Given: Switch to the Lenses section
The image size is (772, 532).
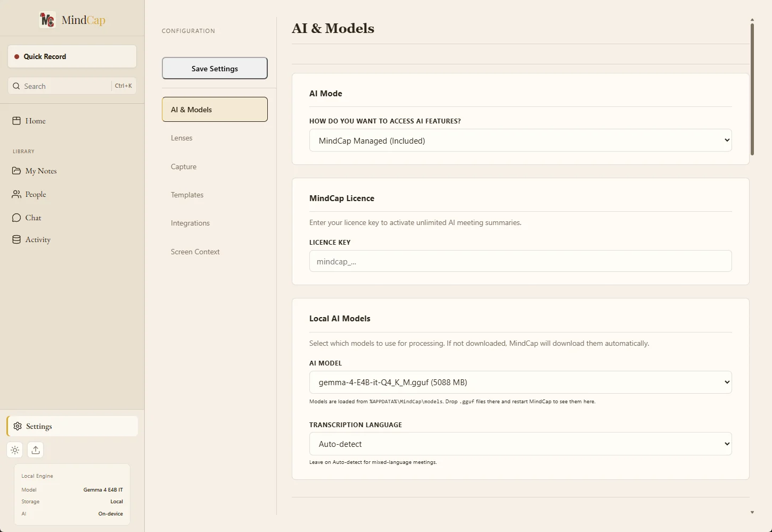Looking at the screenshot, I should pos(215,138).
